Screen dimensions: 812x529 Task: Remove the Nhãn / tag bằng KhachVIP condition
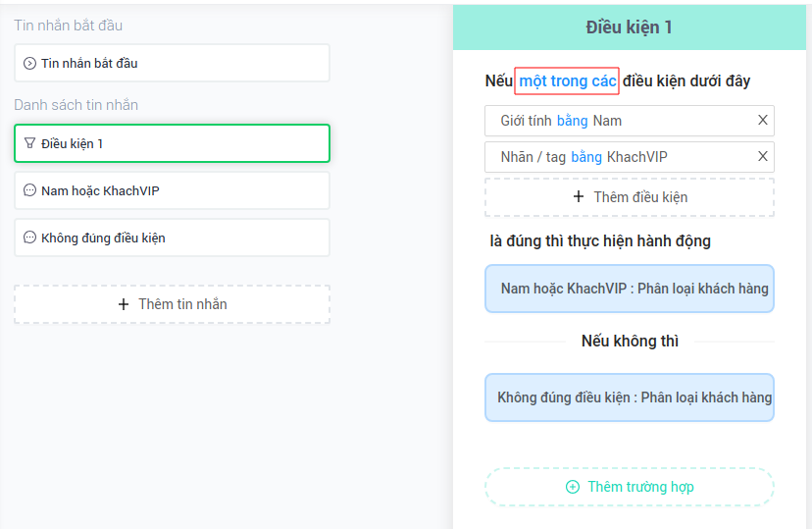[762, 156]
